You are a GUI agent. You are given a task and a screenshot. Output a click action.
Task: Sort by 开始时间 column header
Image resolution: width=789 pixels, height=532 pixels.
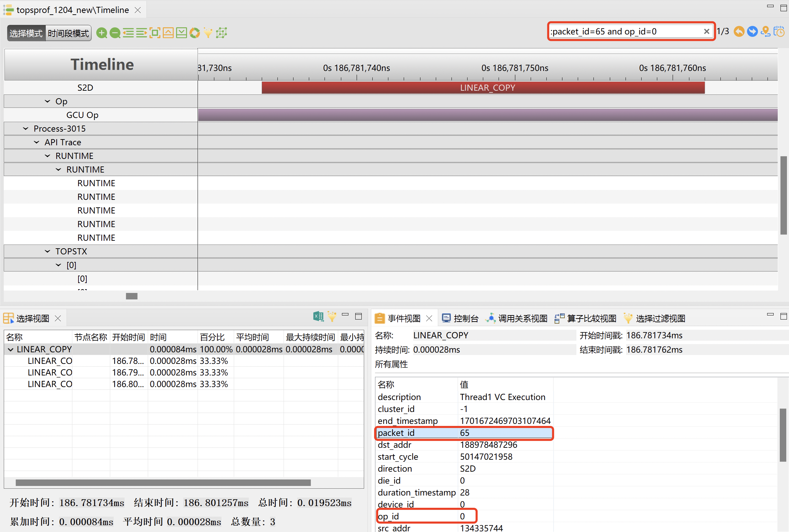(129, 337)
